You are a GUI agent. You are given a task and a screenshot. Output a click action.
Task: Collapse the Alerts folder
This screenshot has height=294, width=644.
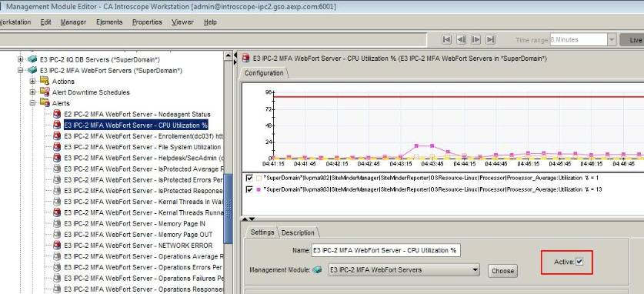(x=32, y=103)
